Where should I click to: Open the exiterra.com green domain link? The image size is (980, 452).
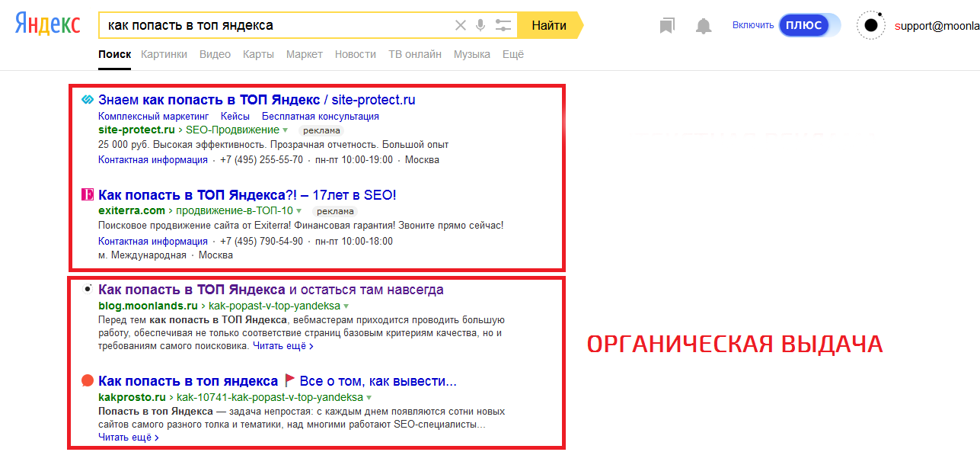click(132, 211)
